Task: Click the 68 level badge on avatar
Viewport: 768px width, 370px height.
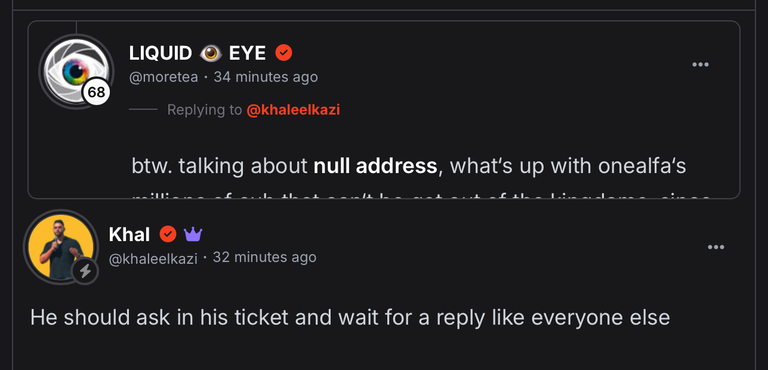Action: pyautogui.click(x=96, y=92)
